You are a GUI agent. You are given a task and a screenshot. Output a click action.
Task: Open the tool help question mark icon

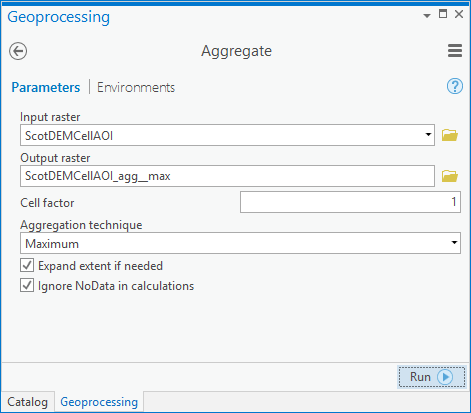(455, 86)
